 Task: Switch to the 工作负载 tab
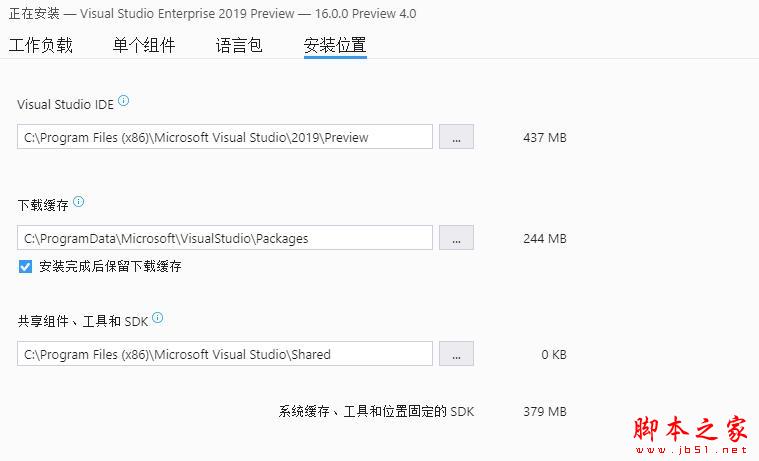point(41,45)
